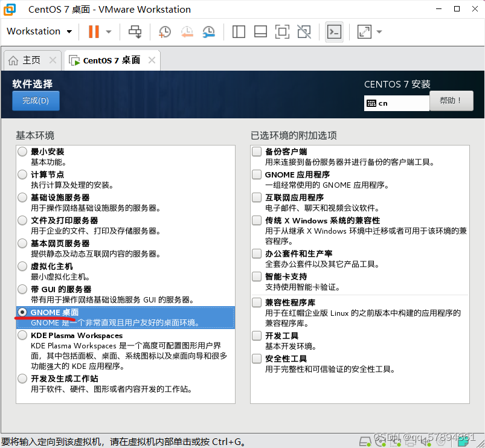
Task: Click the description 执行计算及处理的安装。
Action: [72, 185]
